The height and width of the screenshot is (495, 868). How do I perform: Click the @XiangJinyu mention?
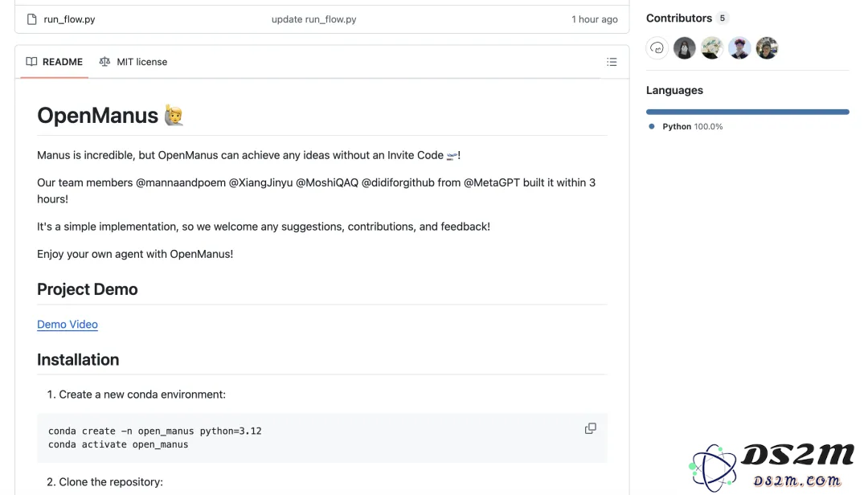coord(260,182)
